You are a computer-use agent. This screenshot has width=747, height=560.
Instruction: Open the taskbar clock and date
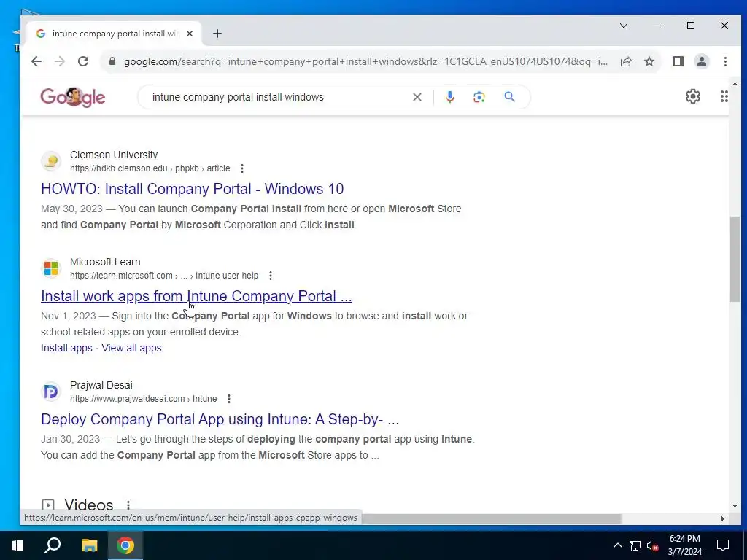pos(684,545)
